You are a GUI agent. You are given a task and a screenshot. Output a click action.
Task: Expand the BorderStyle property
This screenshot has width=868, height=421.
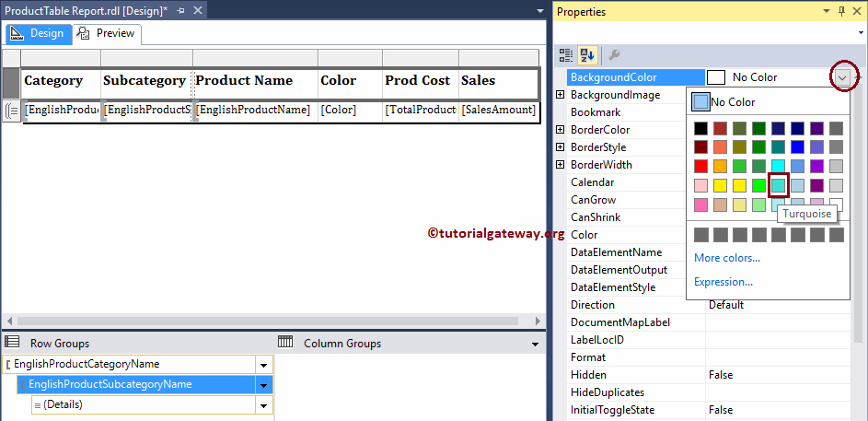pyautogui.click(x=561, y=147)
